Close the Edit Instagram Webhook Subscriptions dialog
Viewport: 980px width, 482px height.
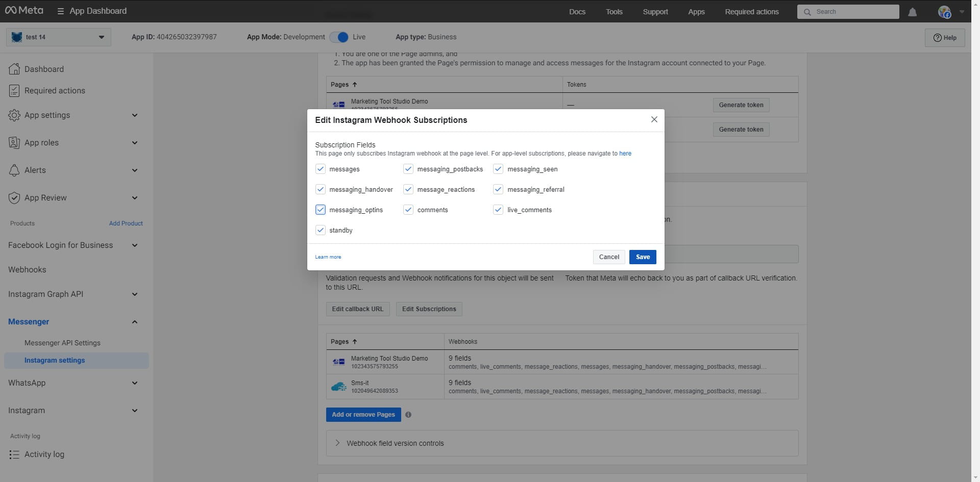(x=654, y=119)
